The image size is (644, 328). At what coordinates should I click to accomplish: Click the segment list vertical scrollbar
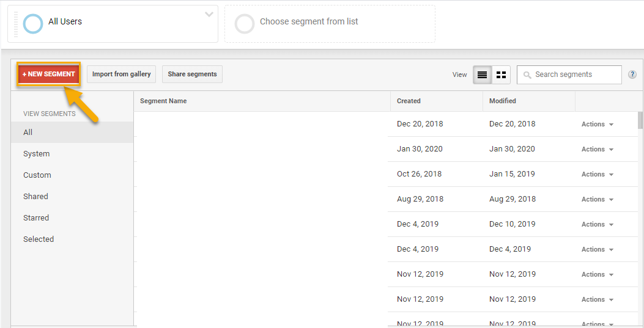pos(640,120)
